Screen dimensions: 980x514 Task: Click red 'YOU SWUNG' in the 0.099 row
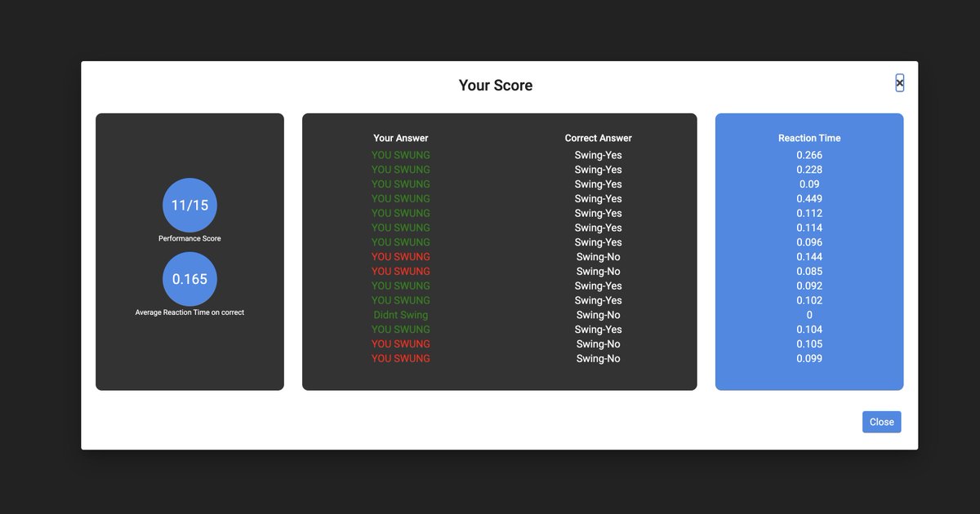point(401,359)
